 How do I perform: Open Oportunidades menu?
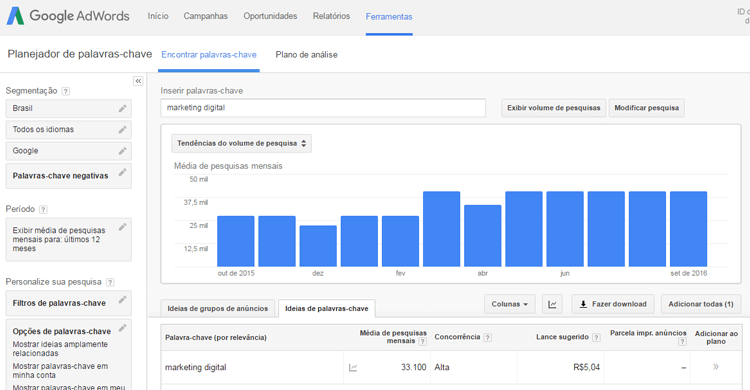270,16
